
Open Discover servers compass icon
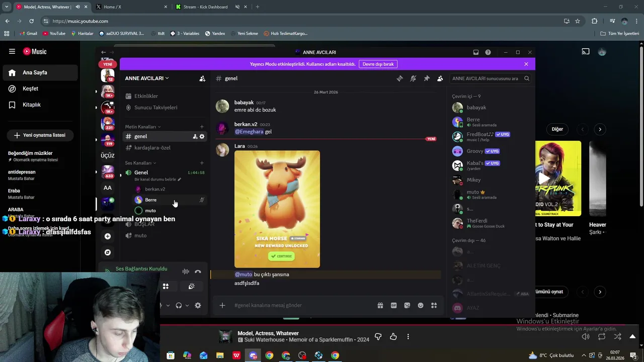pyautogui.click(x=108, y=252)
